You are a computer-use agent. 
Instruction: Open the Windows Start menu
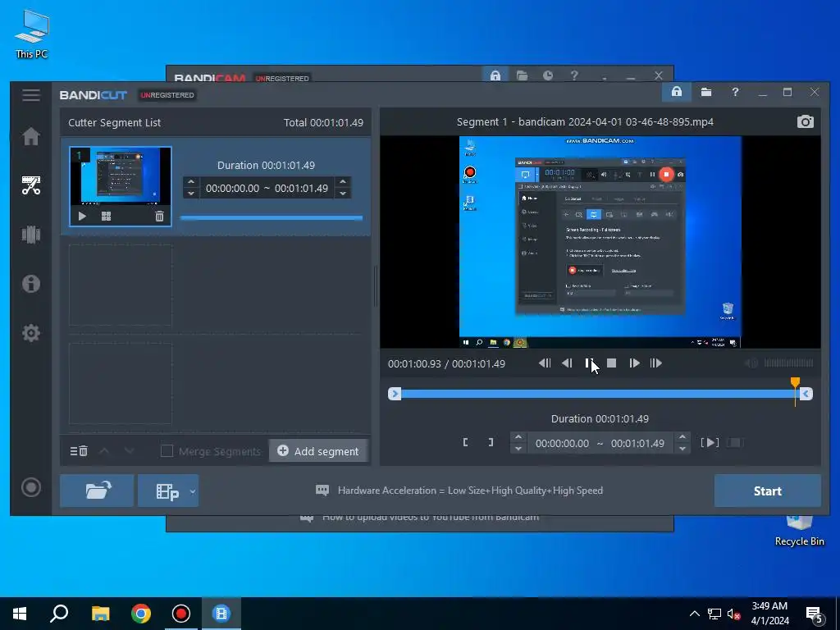[x=20, y=614]
